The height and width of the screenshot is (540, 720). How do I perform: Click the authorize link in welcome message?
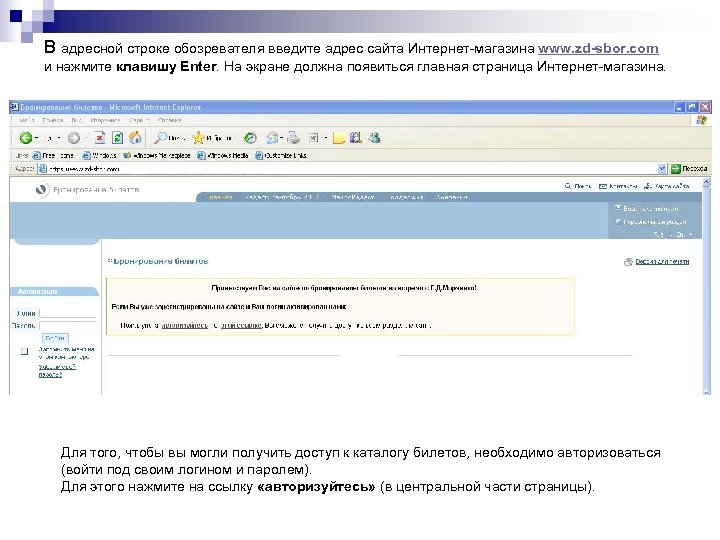(x=185, y=325)
